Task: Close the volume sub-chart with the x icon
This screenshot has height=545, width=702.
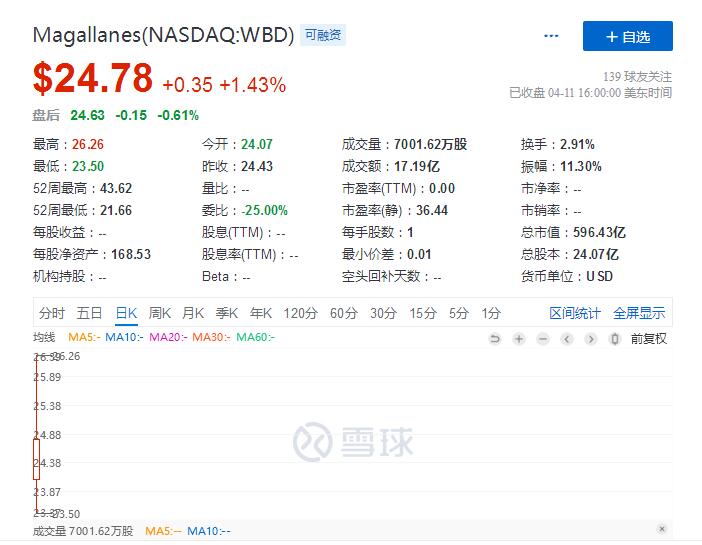Action: coord(662,529)
